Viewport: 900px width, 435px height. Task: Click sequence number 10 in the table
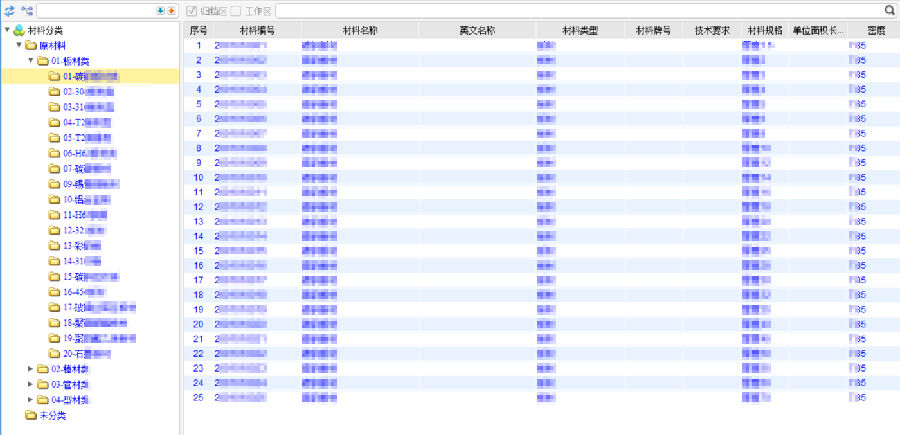pyautogui.click(x=199, y=177)
